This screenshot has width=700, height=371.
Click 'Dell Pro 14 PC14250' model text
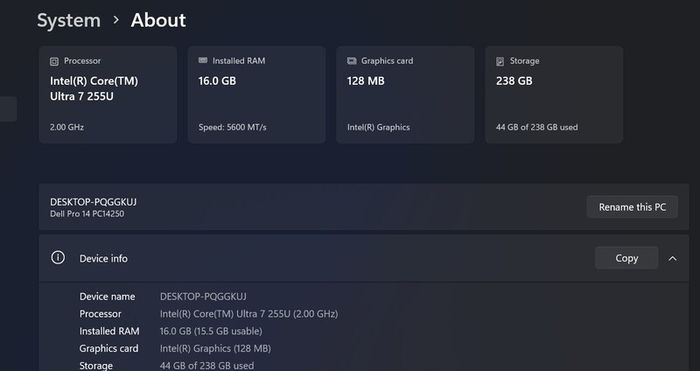point(87,214)
